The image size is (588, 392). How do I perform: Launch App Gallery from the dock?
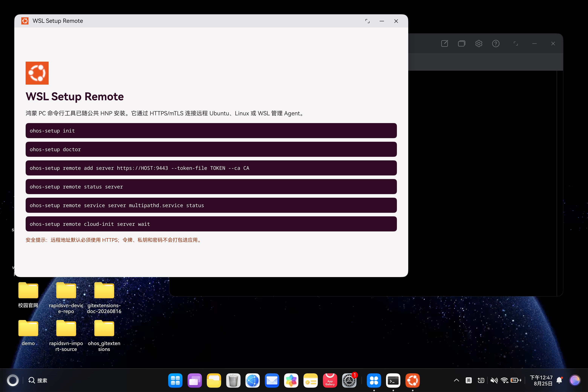pos(330,381)
